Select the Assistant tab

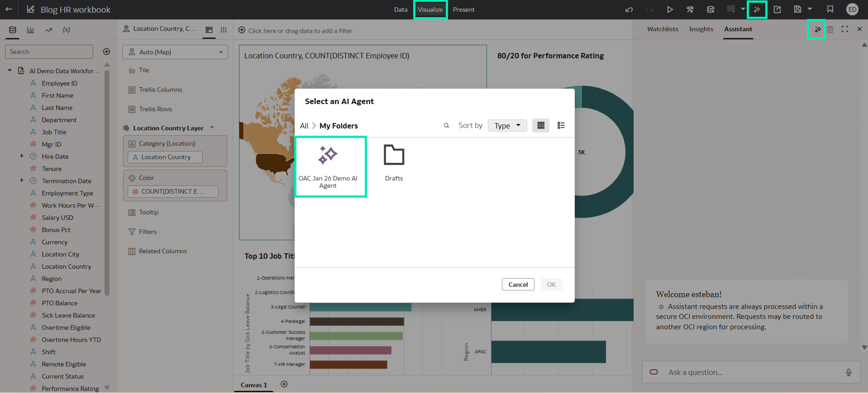click(x=738, y=29)
